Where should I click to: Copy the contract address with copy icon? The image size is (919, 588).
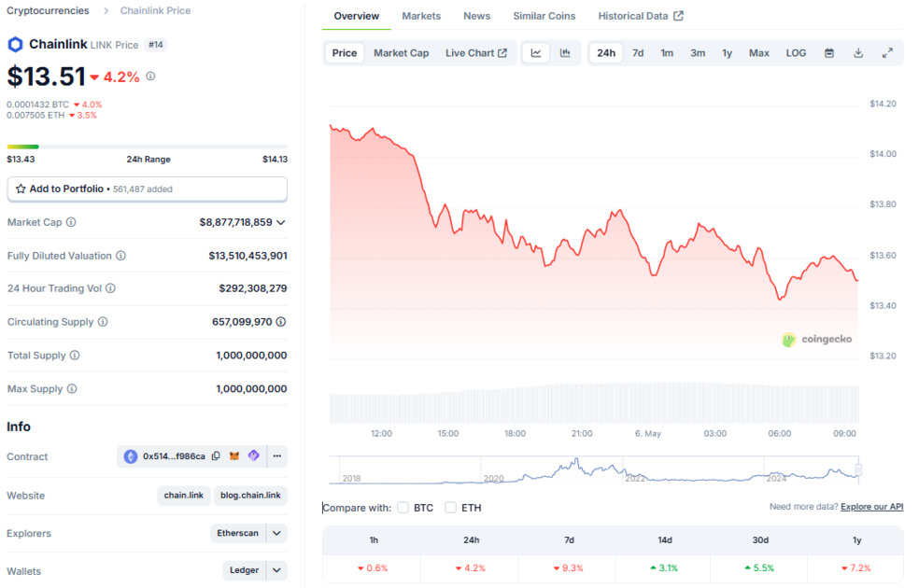[x=216, y=456]
